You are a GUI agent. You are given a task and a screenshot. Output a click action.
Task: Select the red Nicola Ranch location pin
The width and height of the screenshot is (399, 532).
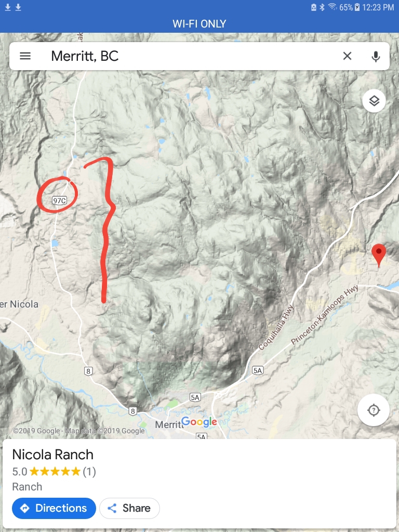click(x=379, y=255)
